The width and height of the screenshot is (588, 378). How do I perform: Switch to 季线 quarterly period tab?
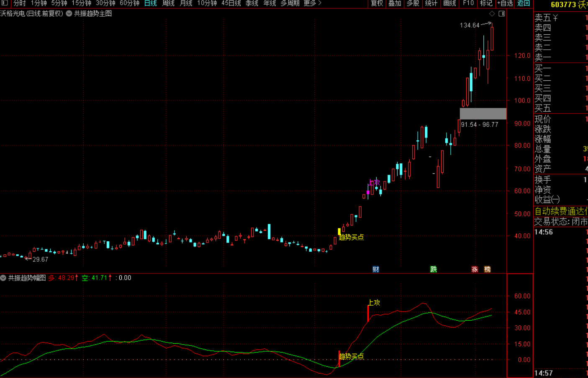[252, 3]
